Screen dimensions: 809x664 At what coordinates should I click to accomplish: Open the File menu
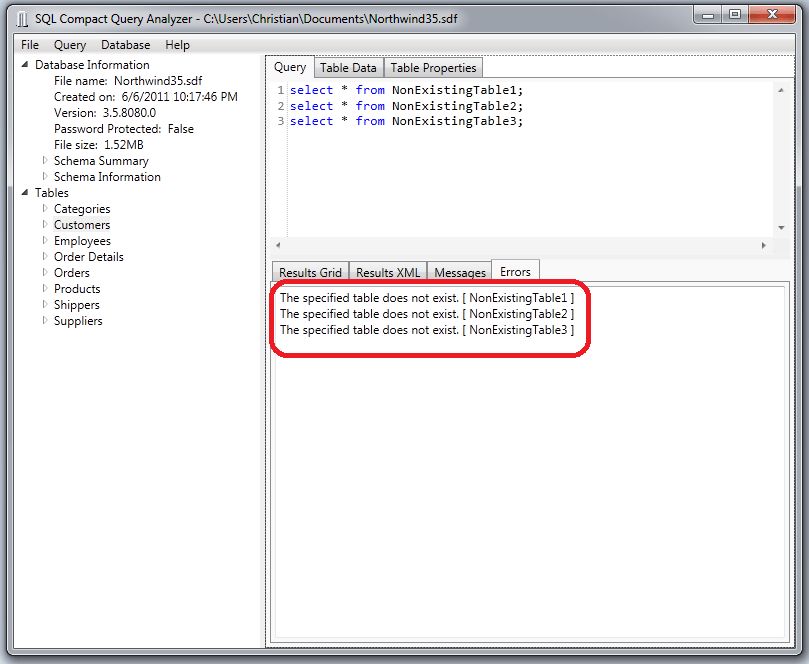point(30,45)
